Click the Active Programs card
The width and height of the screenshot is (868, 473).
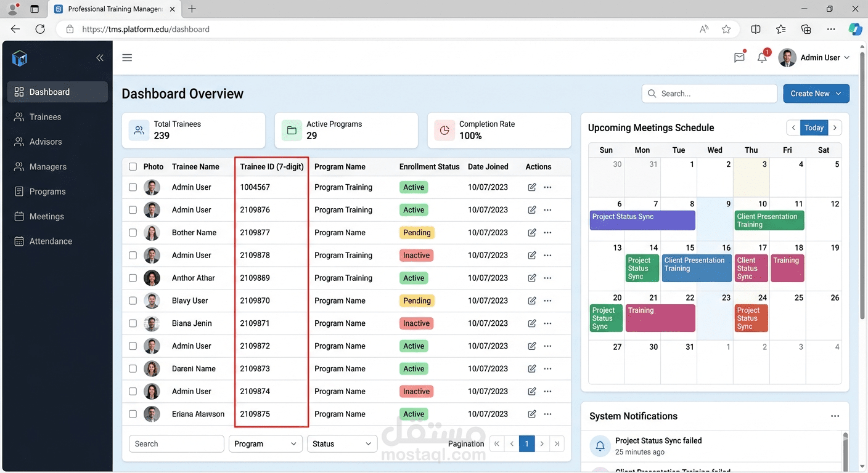tap(346, 130)
